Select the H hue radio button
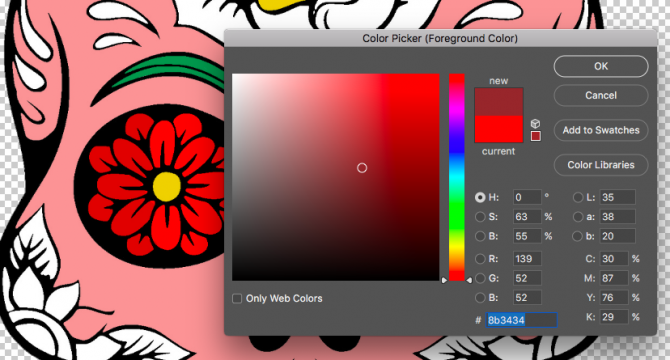Screen dimensions: 670x360 480,197
